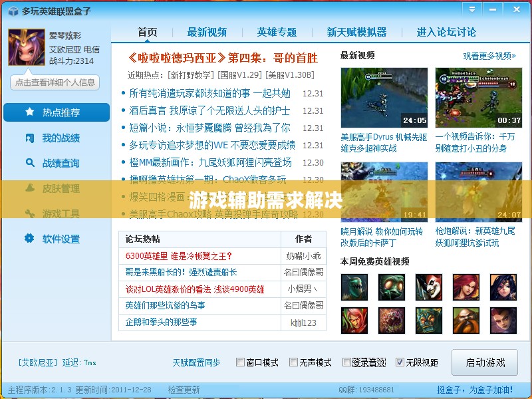Open article 橙MM最新画作：九尾妖狐阿狸
Viewport: 532px width, 399px height.
pyautogui.click(x=210, y=162)
